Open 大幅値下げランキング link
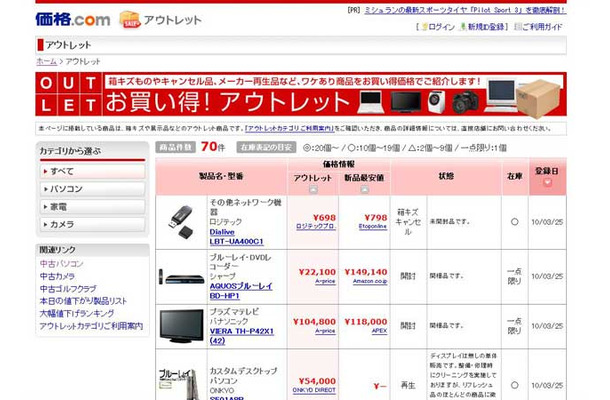 point(77,314)
